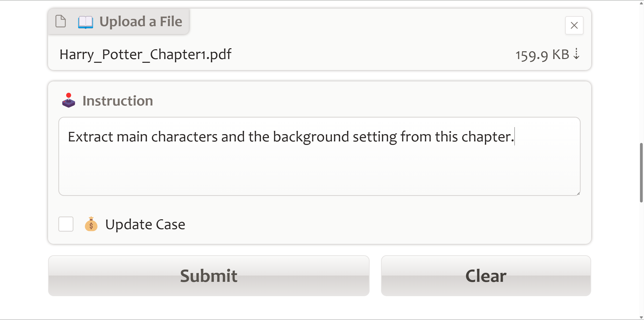This screenshot has height=320, width=644.
Task: Click the scrollbar down arrow
Action: [x=641, y=317]
